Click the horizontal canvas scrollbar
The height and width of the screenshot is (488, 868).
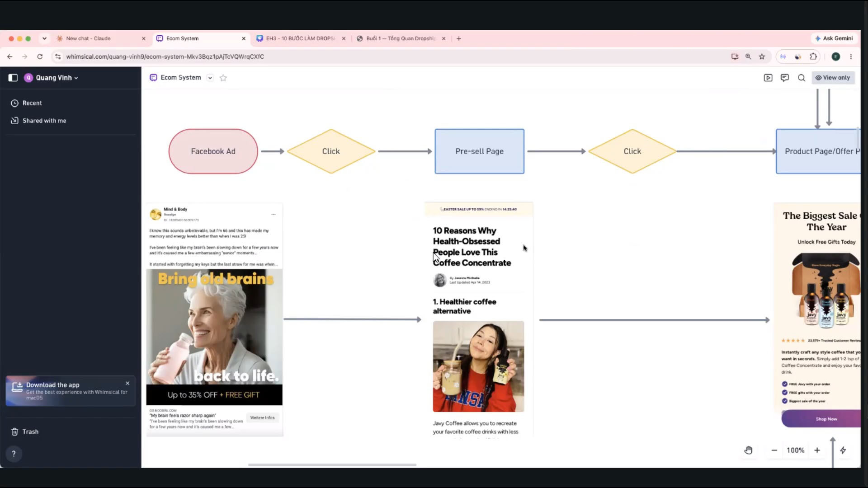tap(332, 465)
